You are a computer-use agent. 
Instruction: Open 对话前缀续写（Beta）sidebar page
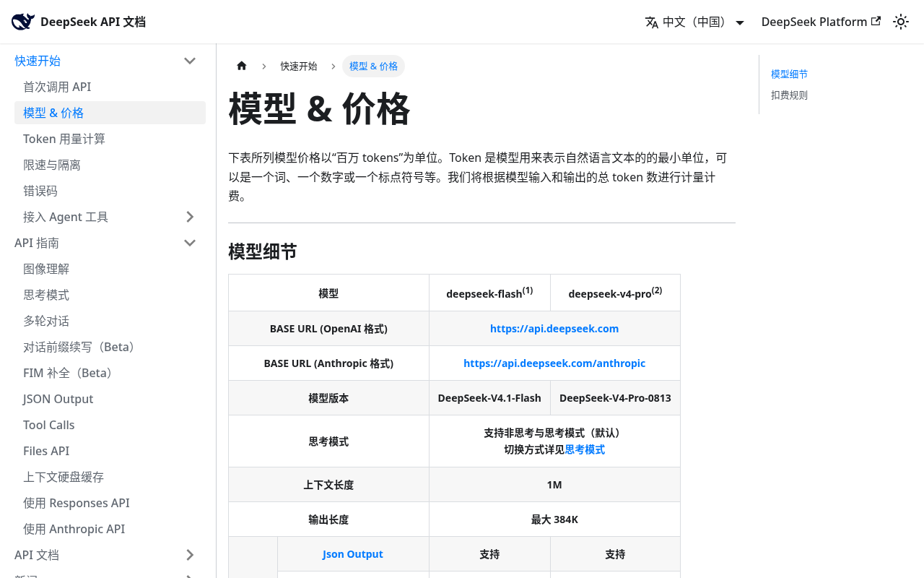(x=110, y=347)
